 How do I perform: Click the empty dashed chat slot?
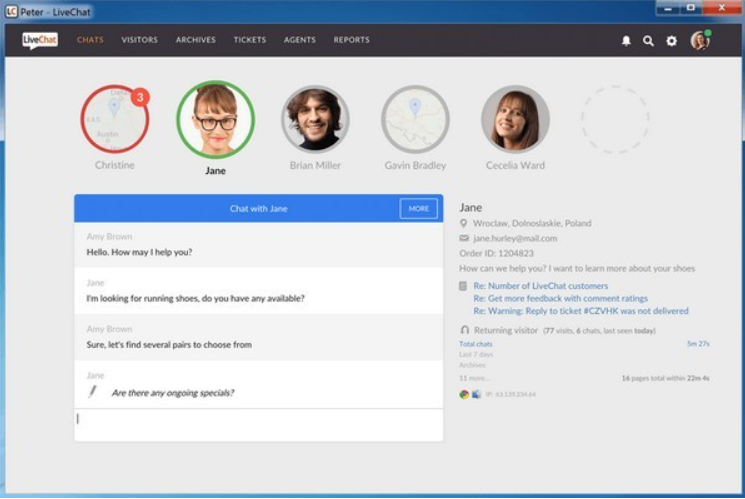coord(615,119)
